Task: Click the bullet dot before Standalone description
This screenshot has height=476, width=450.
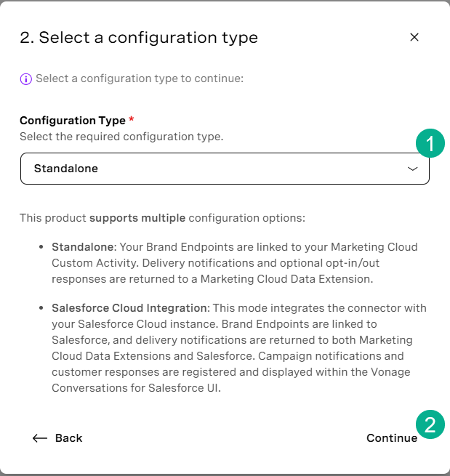Action: point(41,247)
